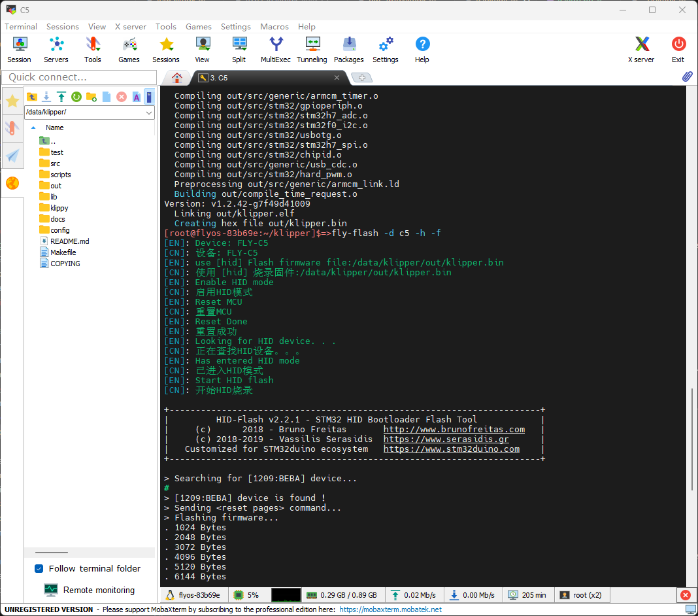This screenshot has height=616, width=698.
Task: Open the Session toolbar button
Action: pos(19,50)
